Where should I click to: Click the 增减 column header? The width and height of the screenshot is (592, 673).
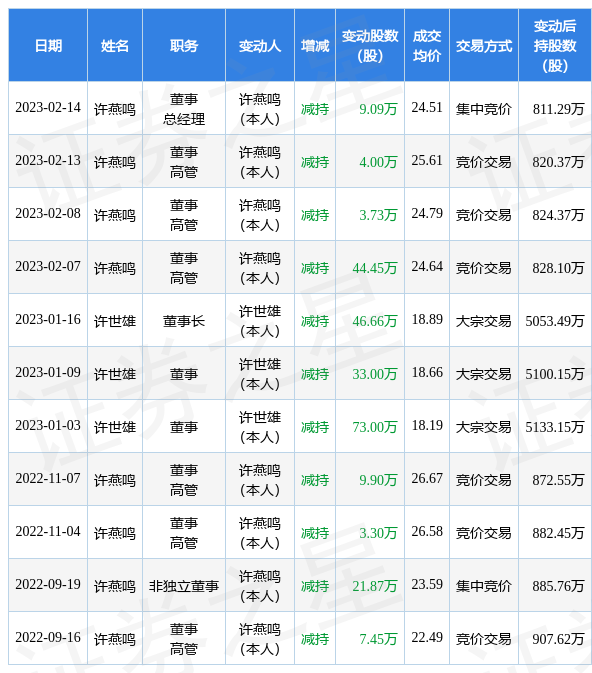(x=315, y=45)
